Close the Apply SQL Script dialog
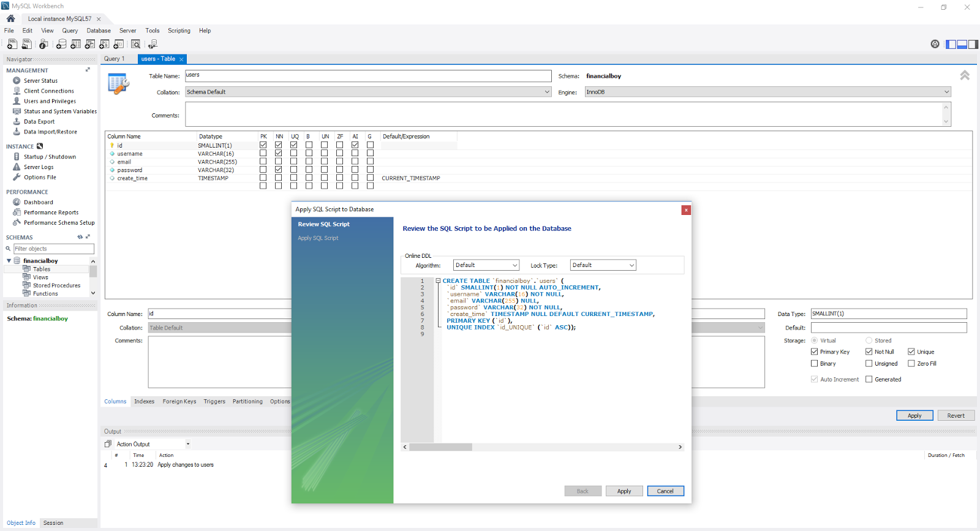980x531 pixels. pos(686,210)
